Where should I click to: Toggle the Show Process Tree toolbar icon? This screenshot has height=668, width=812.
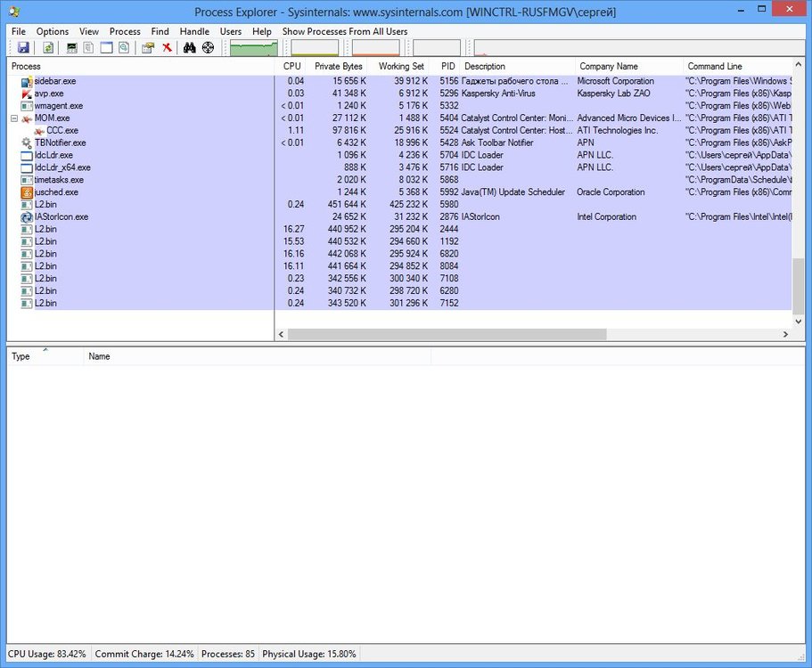[x=89, y=48]
